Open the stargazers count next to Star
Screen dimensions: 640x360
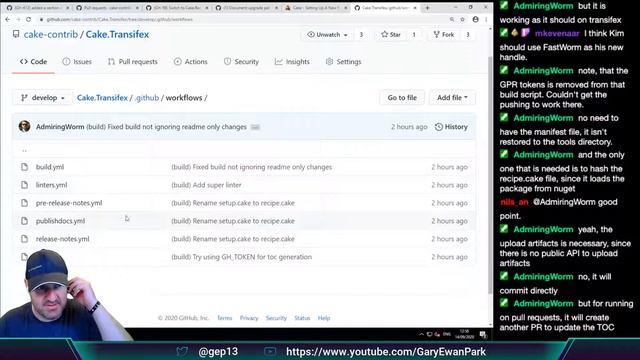point(414,35)
